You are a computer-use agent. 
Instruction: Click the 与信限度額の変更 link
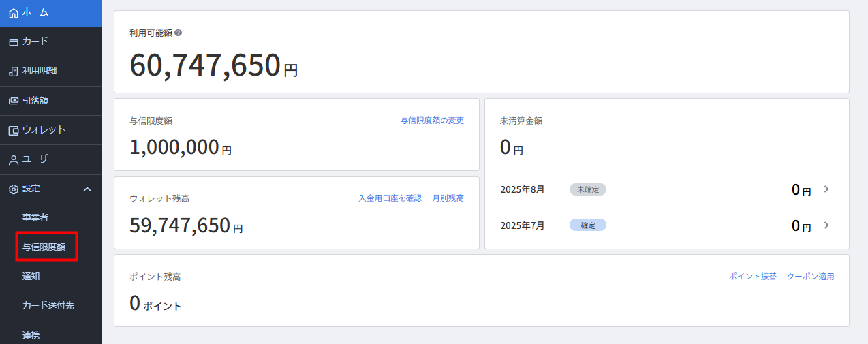coord(432,120)
